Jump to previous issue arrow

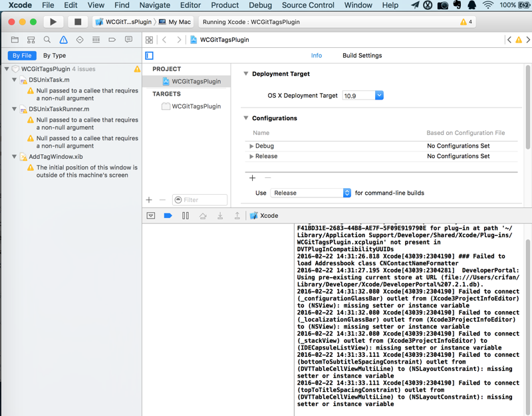(x=509, y=40)
